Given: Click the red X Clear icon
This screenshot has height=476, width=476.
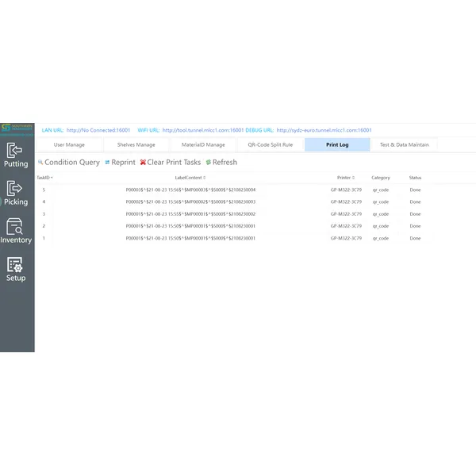Looking at the screenshot, I should click(143, 163).
